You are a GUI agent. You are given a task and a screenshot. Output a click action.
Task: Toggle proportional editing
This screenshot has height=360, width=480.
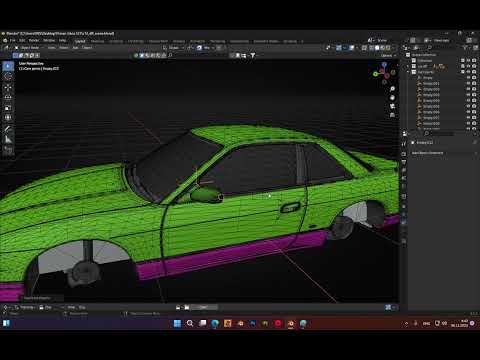click(x=219, y=48)
